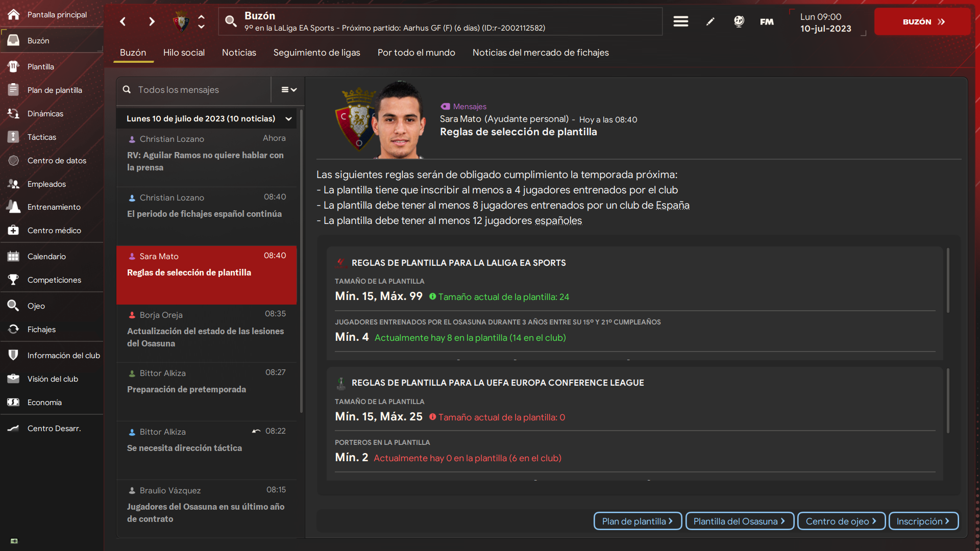Go back with the left arrow
Screen dimensions: 980x551
tap(123, 21)
